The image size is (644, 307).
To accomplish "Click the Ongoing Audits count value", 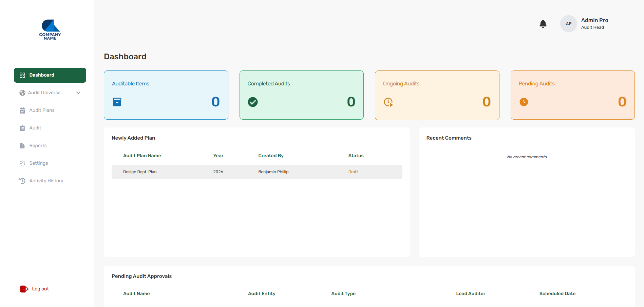I will pyautogui.click(x=487, y=102).
